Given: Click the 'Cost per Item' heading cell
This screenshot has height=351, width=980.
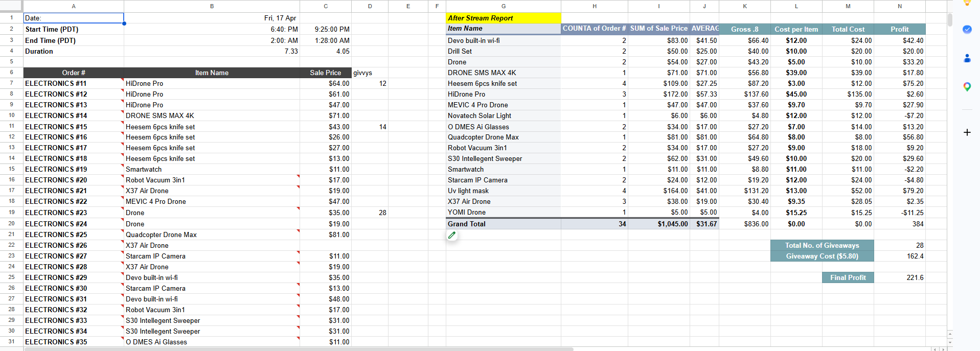Looking at the screenshot, I should pos(796,29).
